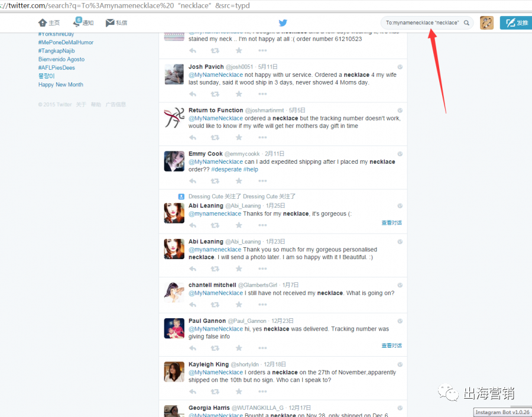The height and width of the screenshot is (417, 532).
Task: Open more options on Kayleigh King's tweet
Action: 262,392
